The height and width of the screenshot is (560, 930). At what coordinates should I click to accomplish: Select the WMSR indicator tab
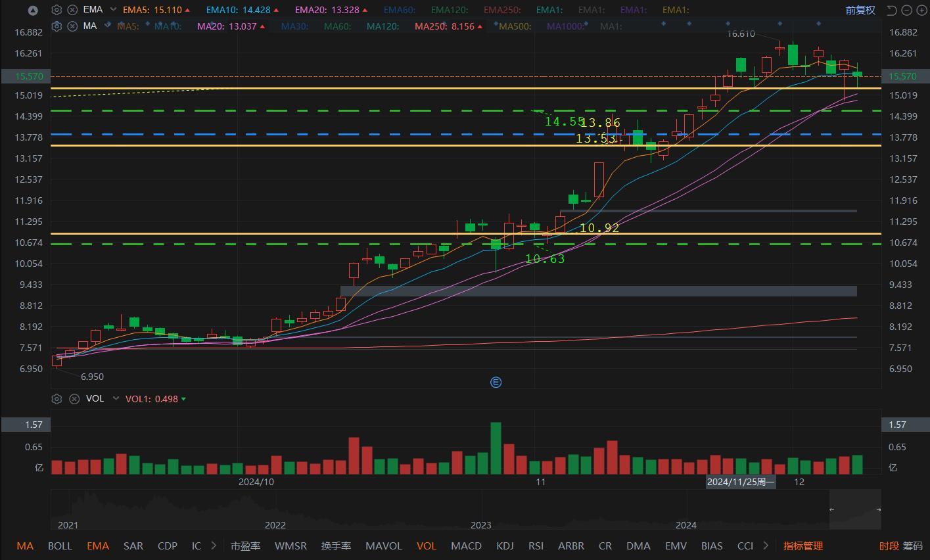[x=291, y=546]
